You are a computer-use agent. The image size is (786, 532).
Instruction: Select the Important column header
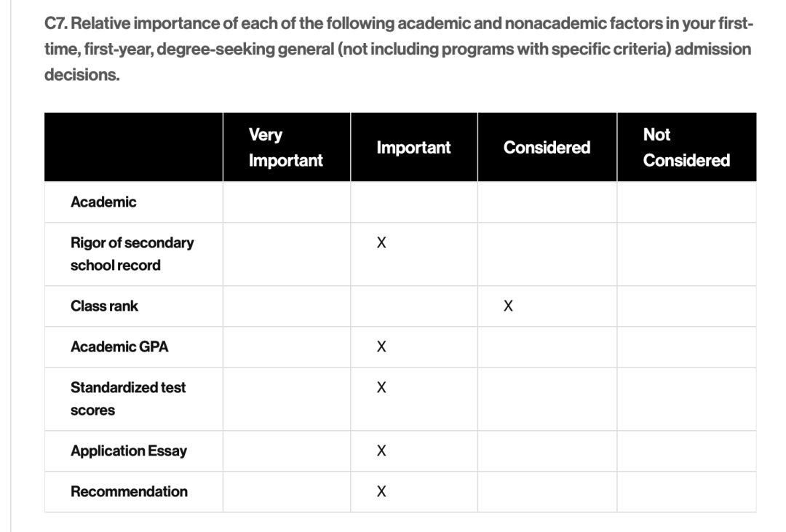[x=413, y=148]
